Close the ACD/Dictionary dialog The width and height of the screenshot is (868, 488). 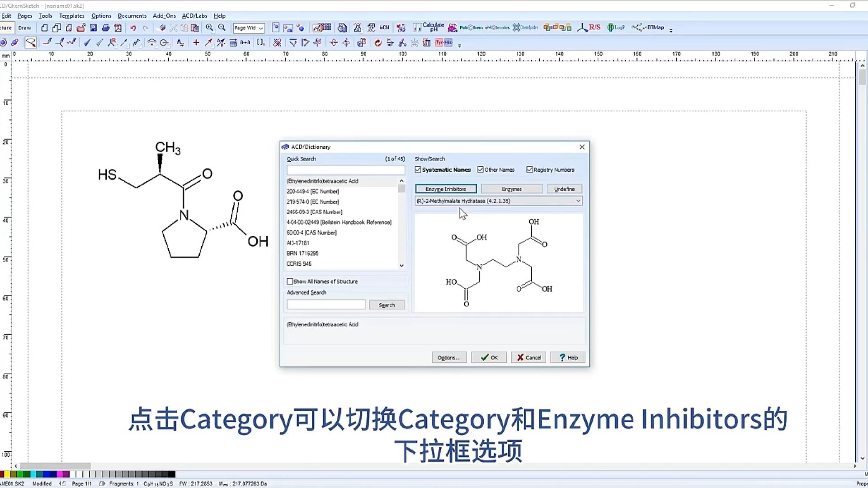click(x=582, y=147)
